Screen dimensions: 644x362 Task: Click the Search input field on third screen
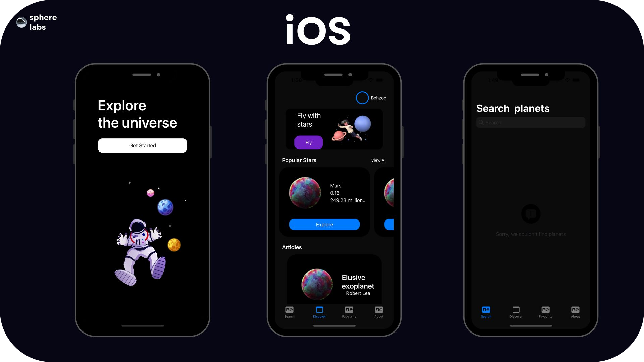[x=530, y=122]
